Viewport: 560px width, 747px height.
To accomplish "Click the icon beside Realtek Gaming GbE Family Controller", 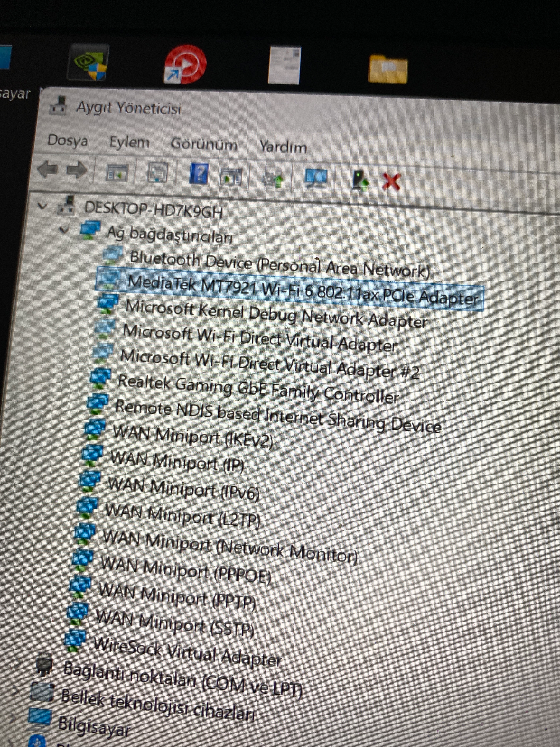I will pos(101,379).
